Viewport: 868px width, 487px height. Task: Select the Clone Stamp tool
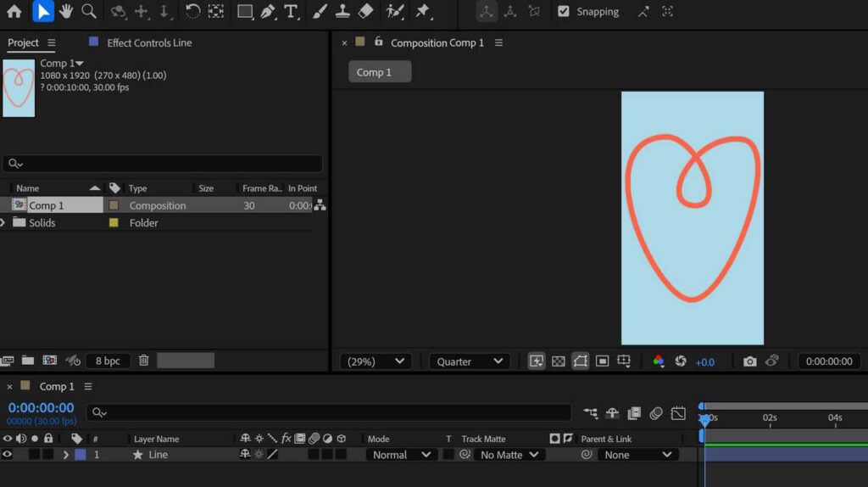tap(342, 11)
